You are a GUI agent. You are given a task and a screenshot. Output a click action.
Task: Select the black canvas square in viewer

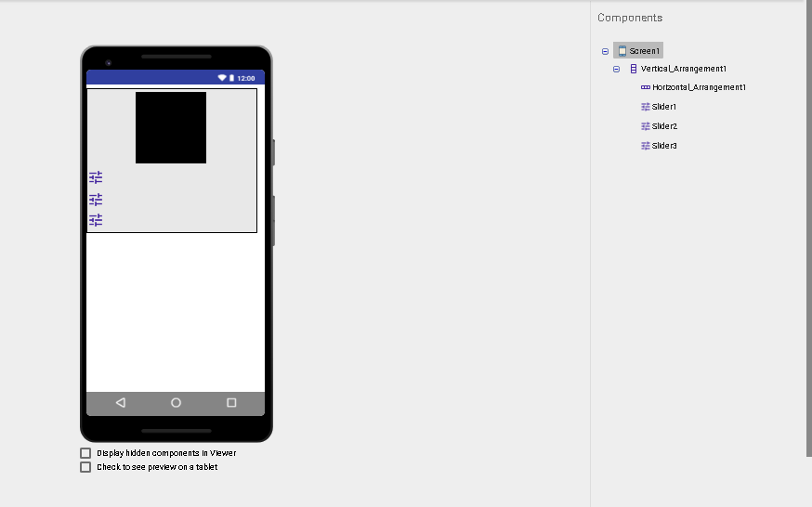(171, 128)
